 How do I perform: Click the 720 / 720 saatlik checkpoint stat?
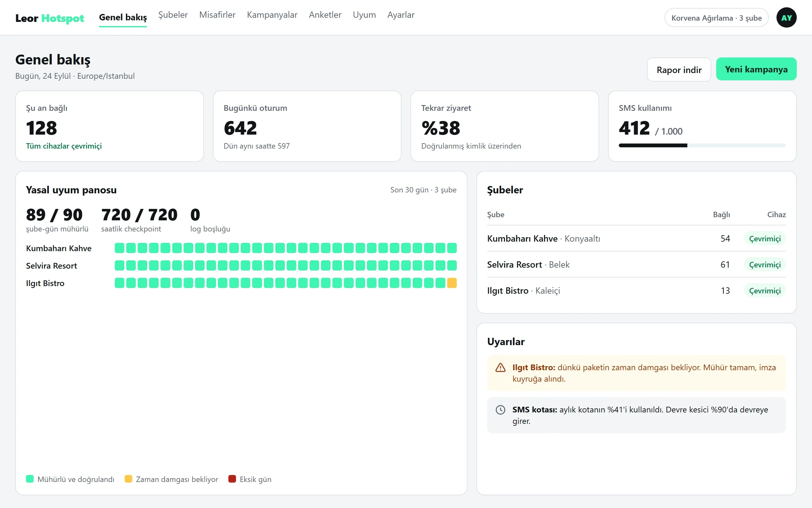point(139,220)
